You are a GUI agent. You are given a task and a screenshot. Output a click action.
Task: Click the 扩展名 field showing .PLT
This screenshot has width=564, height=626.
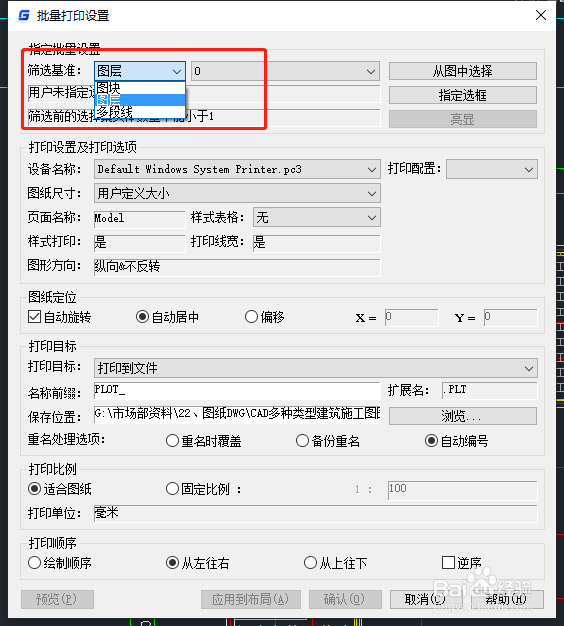[x=490, y=390]
